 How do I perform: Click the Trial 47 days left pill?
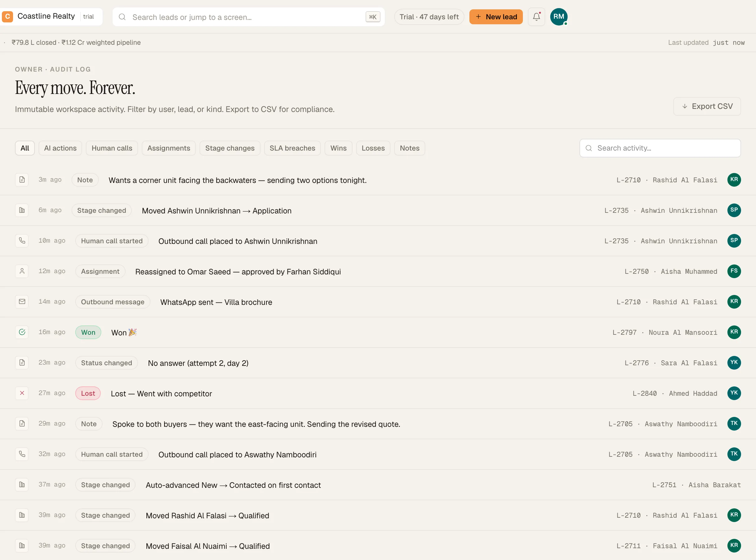(429, 16)
